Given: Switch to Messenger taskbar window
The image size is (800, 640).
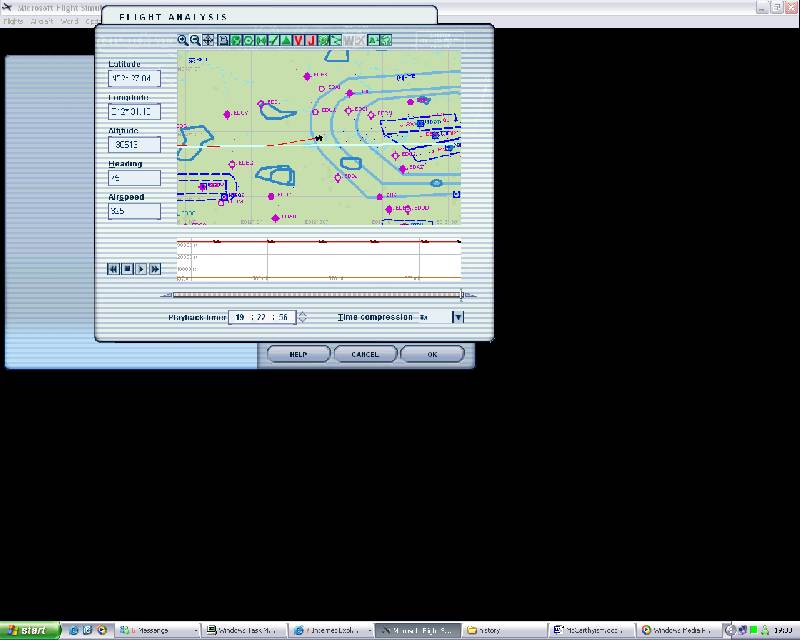Looking at the screenshot, I should coord(158,631).
